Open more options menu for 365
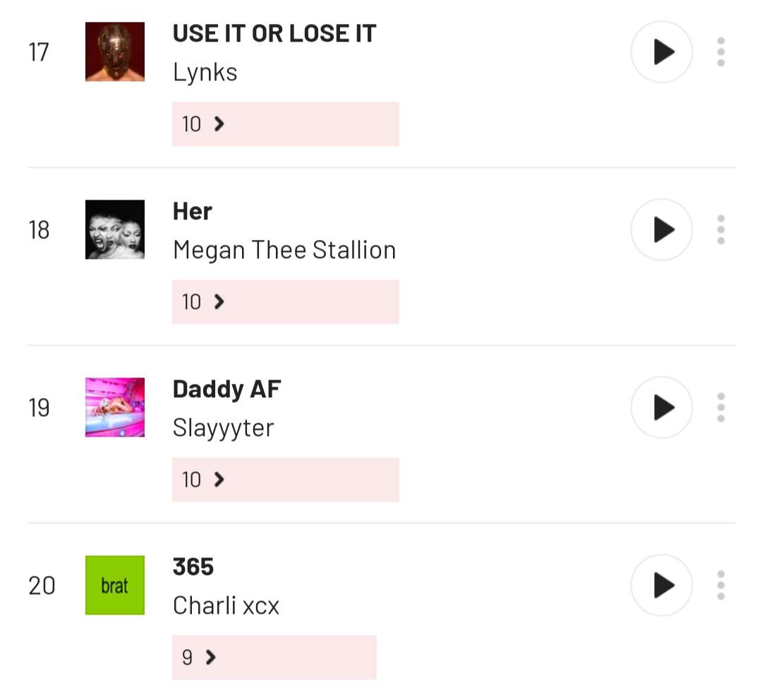The height and width of the screenshot is (700, 762). coord(720,586)
